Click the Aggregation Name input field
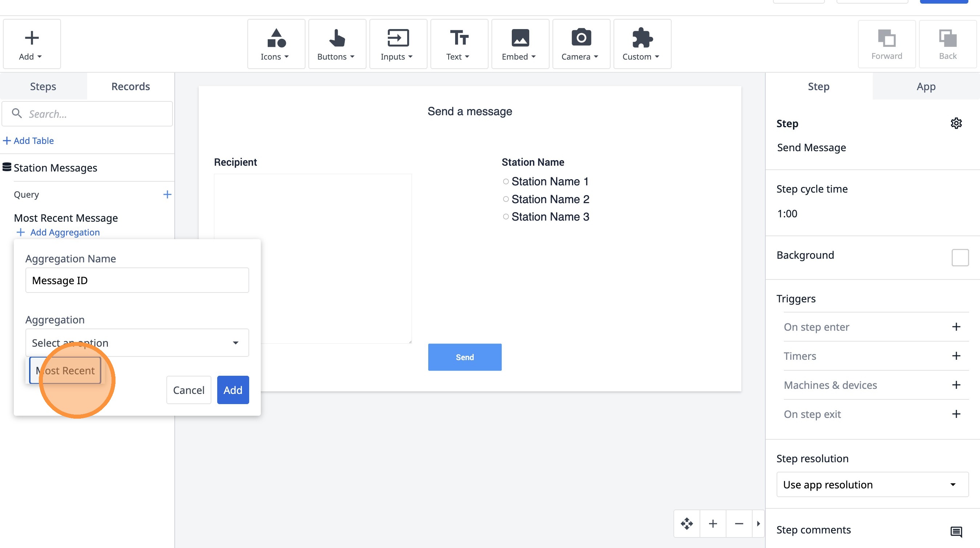Screen dimensions: 980x548 (137, 281)
